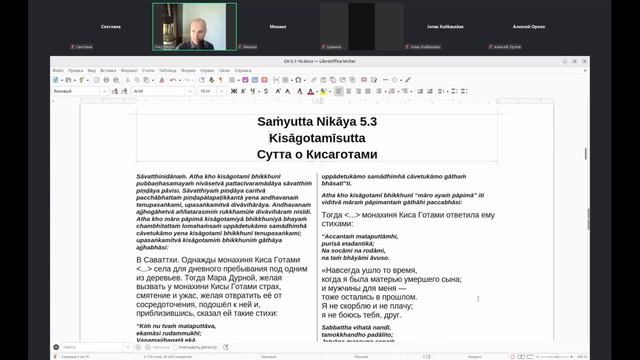The height and width of the screenshot is (360, 640).
Task: Open the Правка menu
Action: pos(76,71)
